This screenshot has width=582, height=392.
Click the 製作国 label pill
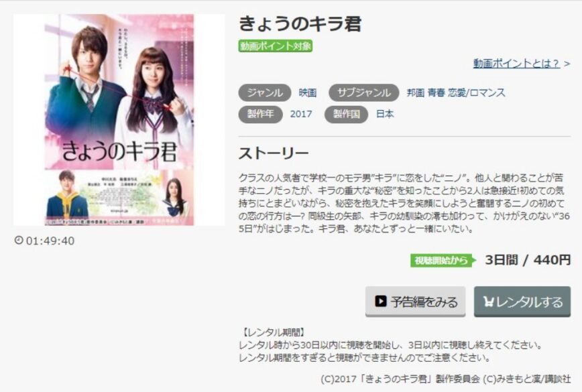[x=346, y=114]
